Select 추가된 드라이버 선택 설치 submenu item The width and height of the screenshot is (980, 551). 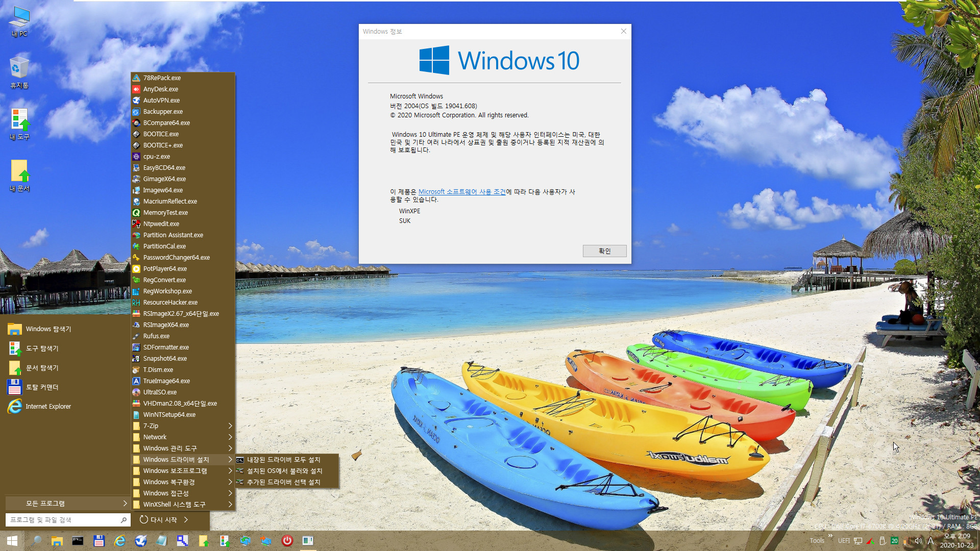coord(287,482)
